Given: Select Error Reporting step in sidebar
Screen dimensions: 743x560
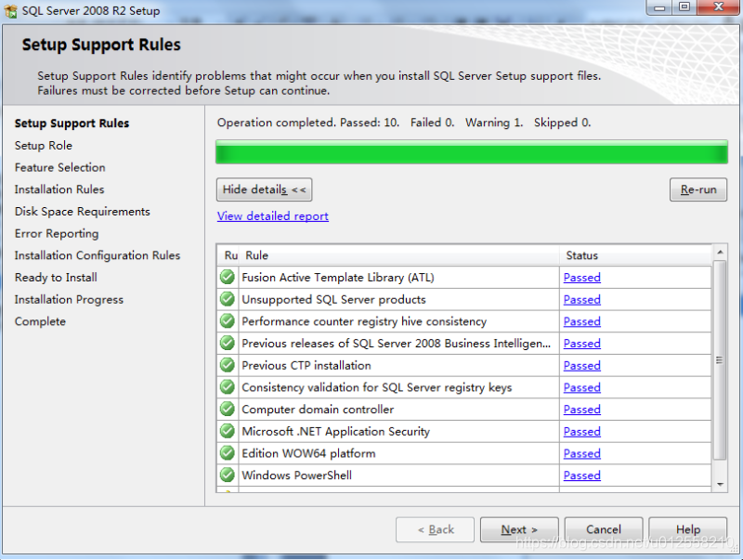Looking at the screenshot, I should point(57,234).
